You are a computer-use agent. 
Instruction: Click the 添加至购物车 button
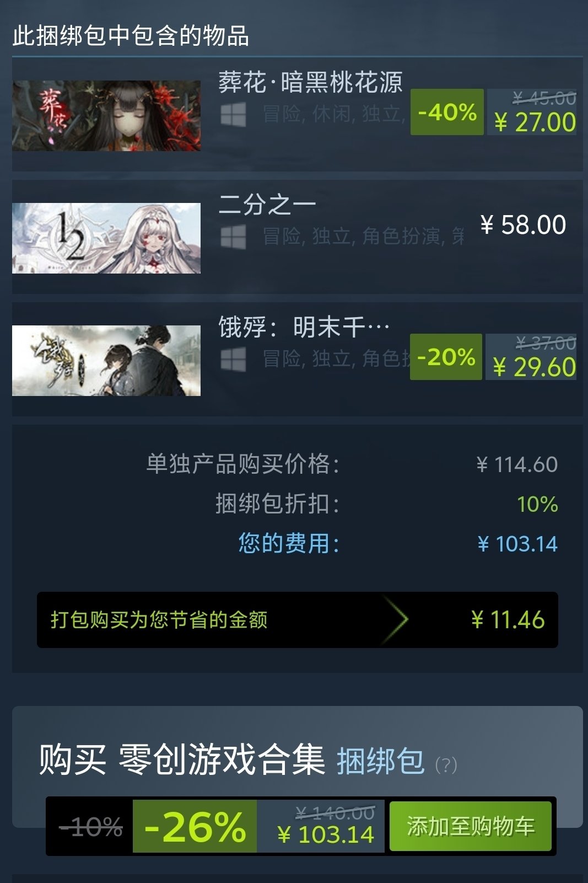coord(471,826)
